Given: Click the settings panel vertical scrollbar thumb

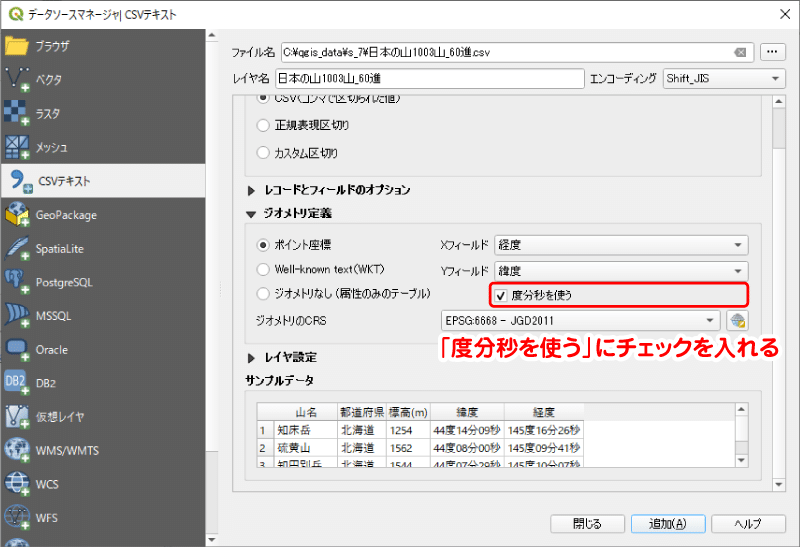Looking at the screenshot, I should pyautogui.click(x=779, y=128).
